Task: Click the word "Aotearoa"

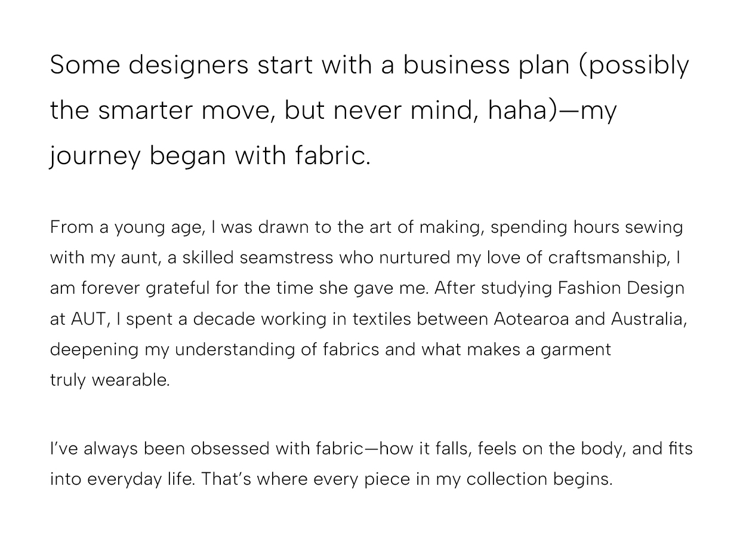Action: pyautogui.click(x=531, y=319)
